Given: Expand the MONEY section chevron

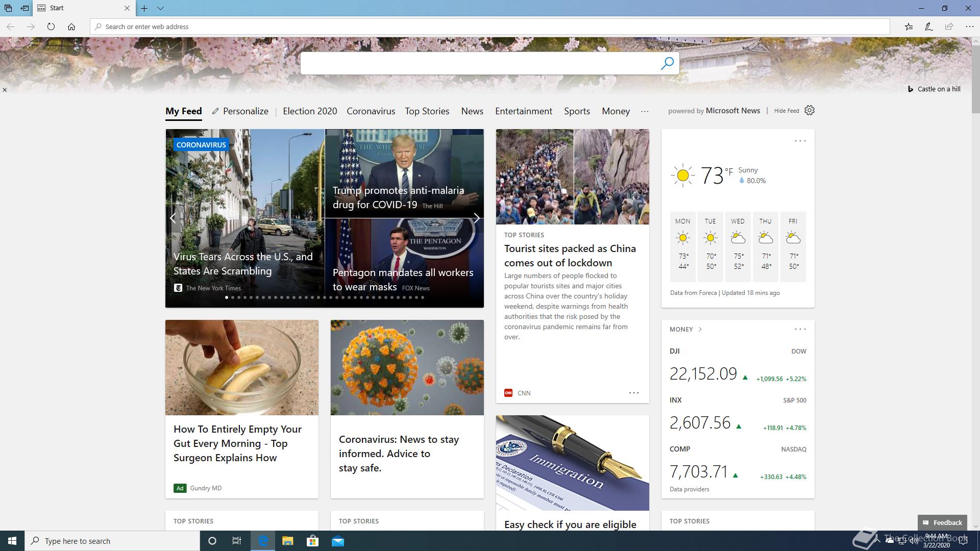Looking at the screenshot, I should (700, 330).
